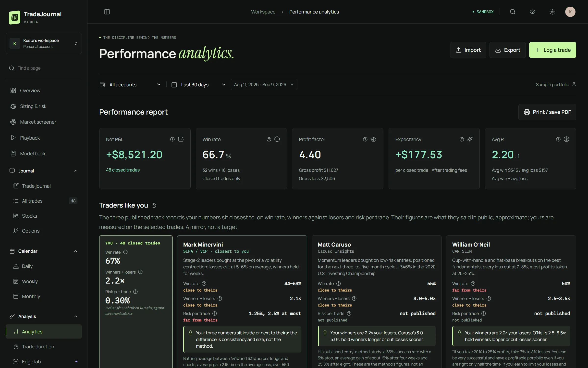Click the Expectancy help icon
The width and height of the screenshot is (588, 368).
pos(462,139)
